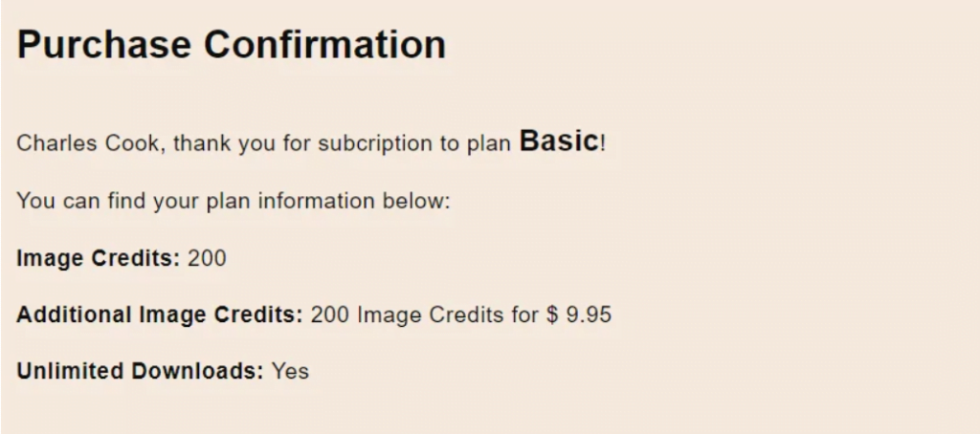
Task: Click the Purchase Confirmation heading
Action: coord(232,44)
